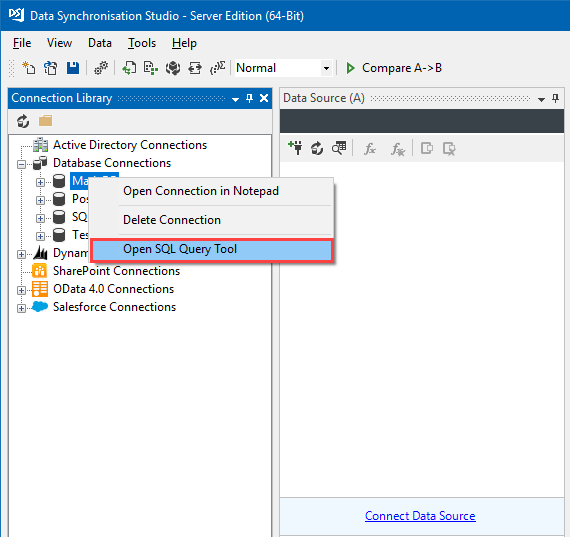Click the New Project toolbar icon

pos(29,68)
